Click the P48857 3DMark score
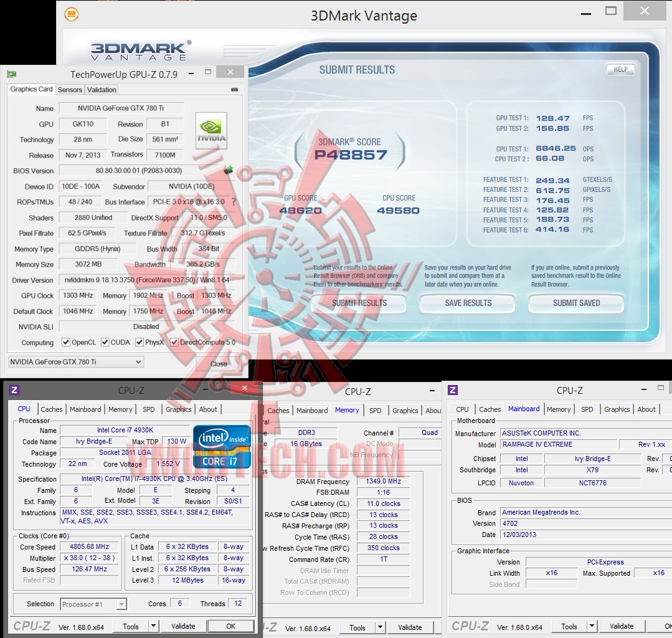672x638 pixels. [x=351, y=155]
